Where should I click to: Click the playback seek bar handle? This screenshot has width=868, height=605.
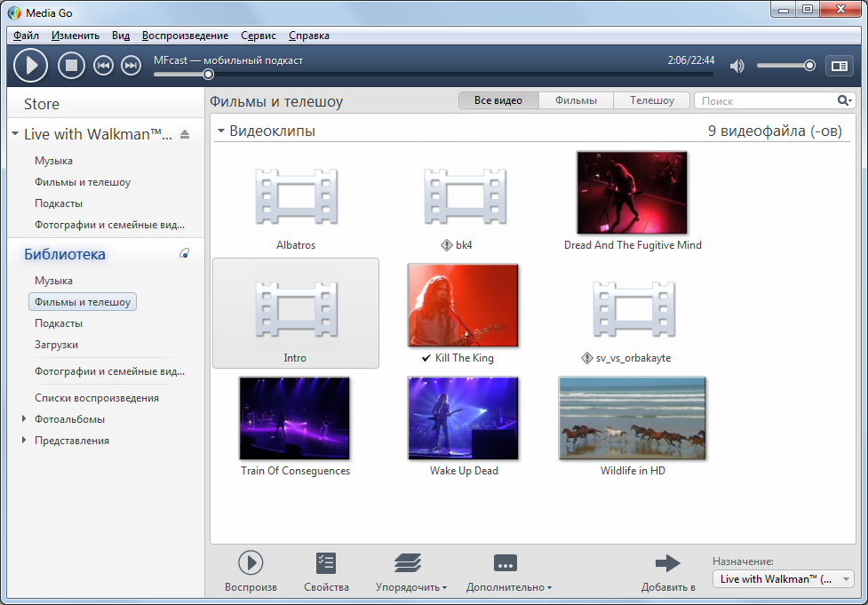pos(208,74)
